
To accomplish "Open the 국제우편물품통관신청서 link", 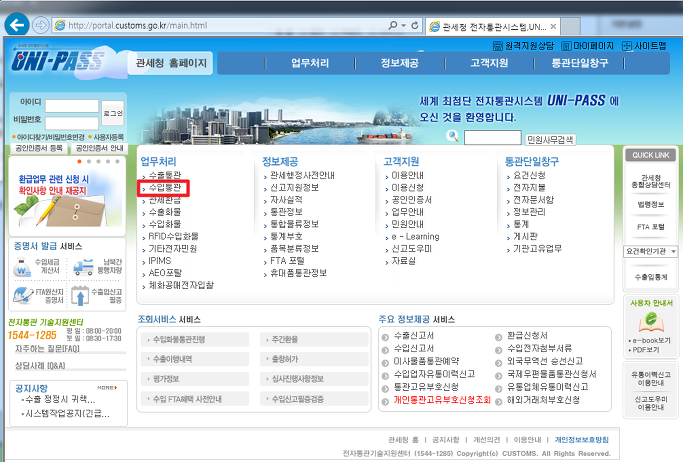I will 552,374.
